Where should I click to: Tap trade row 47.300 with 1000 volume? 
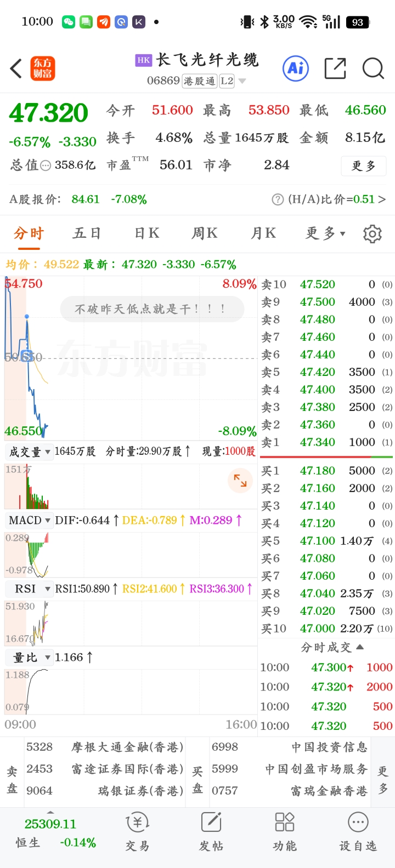[x=326, y=667]
